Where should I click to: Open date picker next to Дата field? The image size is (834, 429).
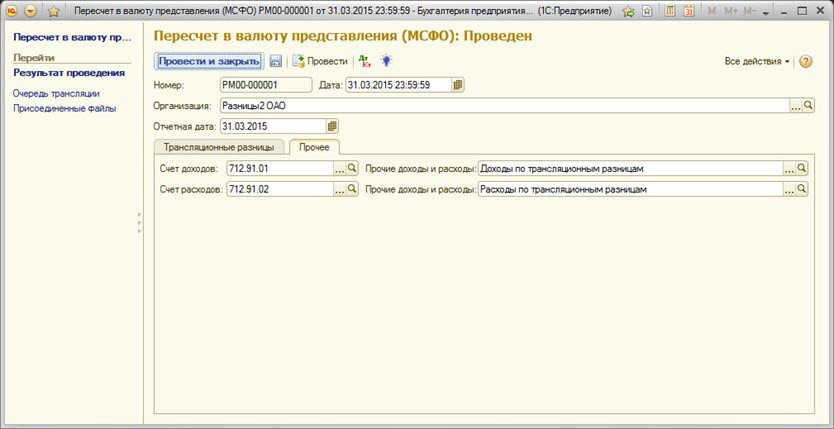[x=458, y=85]
